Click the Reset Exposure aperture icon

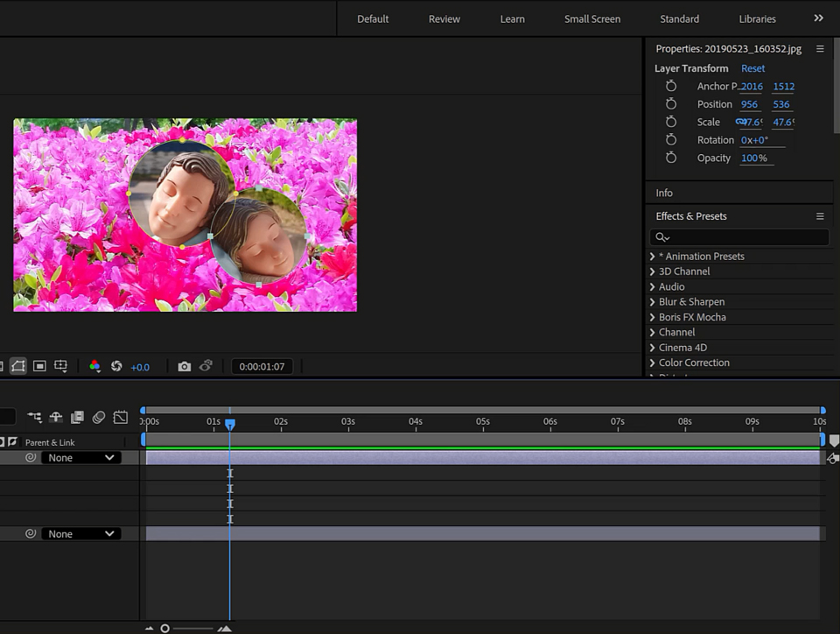pyautogui.click(x=116, y=367)
